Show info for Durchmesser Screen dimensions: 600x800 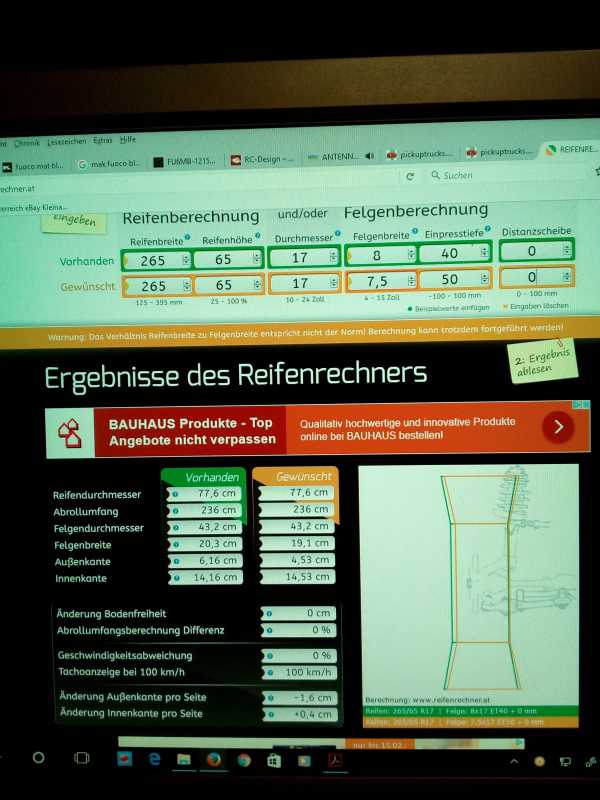(x=337, y=234)
